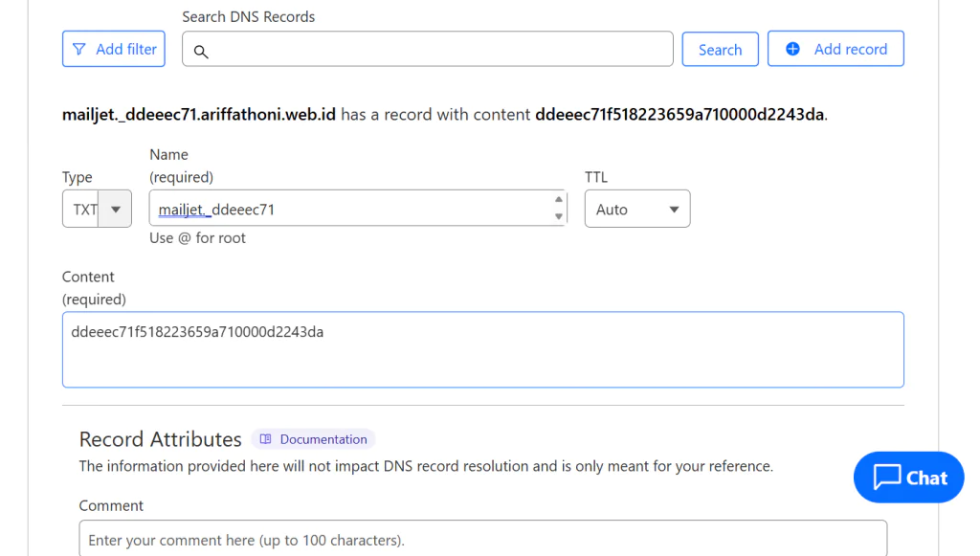Viewport: 980px width, 556px height.
Task: Click the Search button
Action: 720,50
